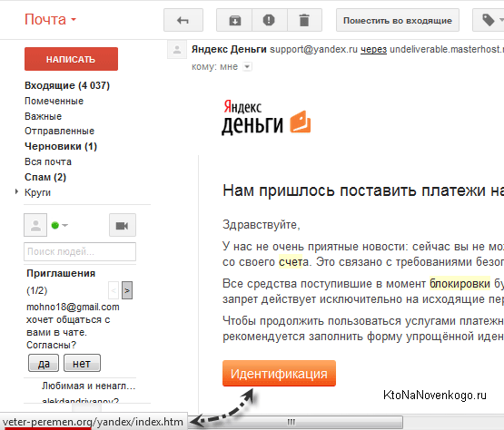
Task: Go to the previous invitation with < button
Action: coord(114,290)
